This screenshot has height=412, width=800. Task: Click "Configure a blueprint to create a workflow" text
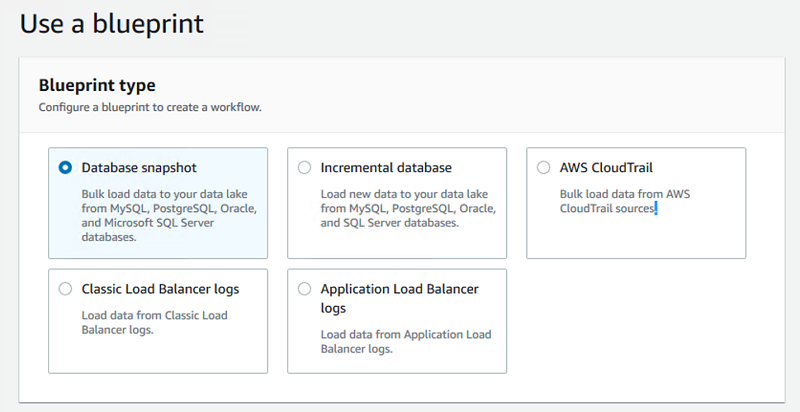(150, 107)
